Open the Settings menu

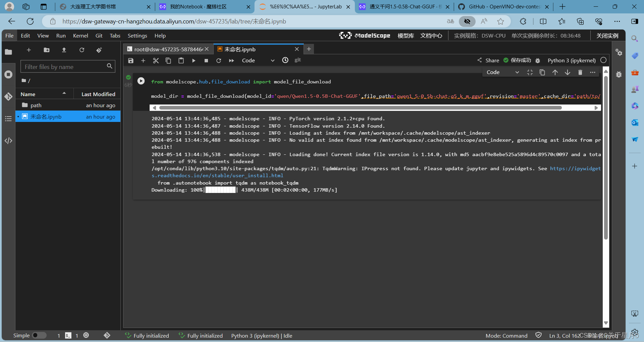[x=137, y=36]
